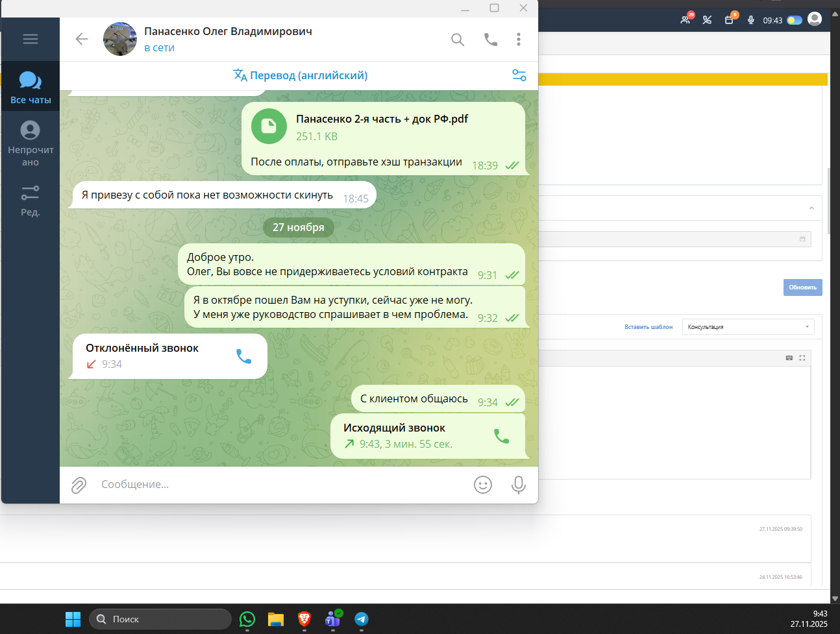Click the 27 ноября date badge

click(x=299, y=227)
